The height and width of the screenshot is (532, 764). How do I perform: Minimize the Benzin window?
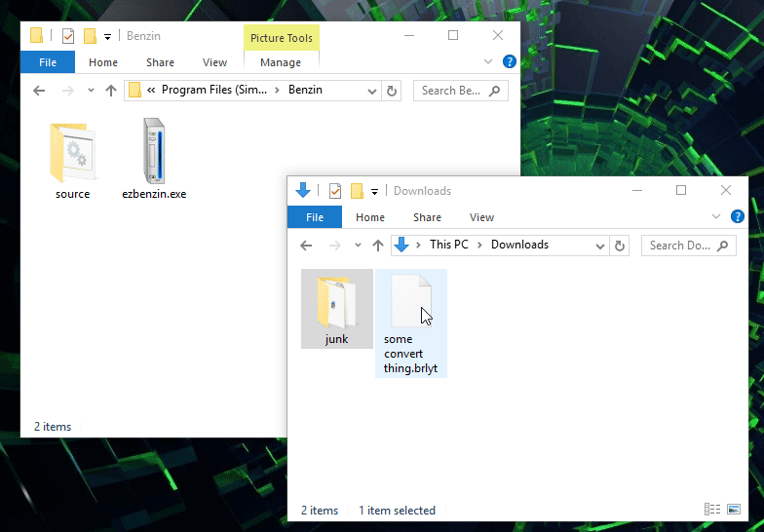(409, 35)
